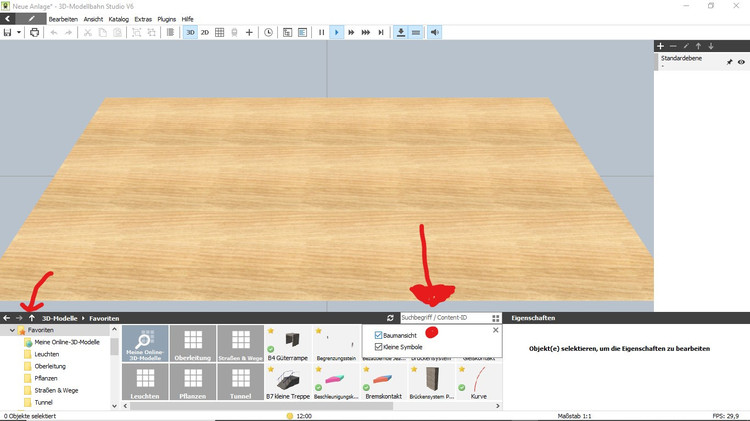The width and height of the screenshot is (750, 421).
Task: Switch to 3D view mode
Action: coord(190,33)
